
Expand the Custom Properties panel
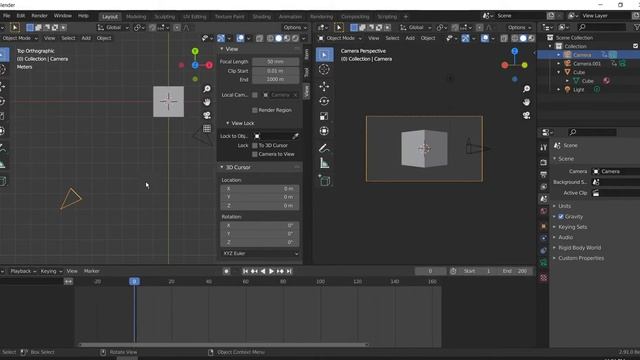[x=580, y=258]
